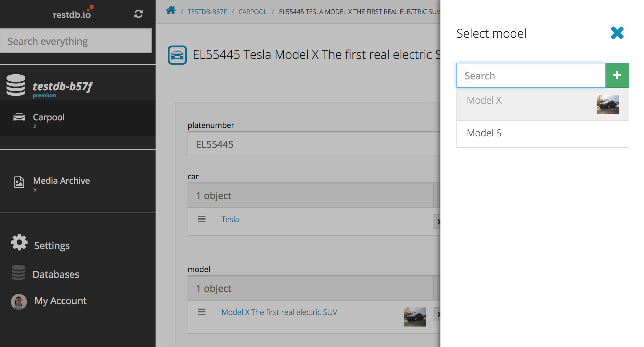This screenshot has width=644, height=347.
Task: Click the testdb-b57f database name
Action: [62, 86]
